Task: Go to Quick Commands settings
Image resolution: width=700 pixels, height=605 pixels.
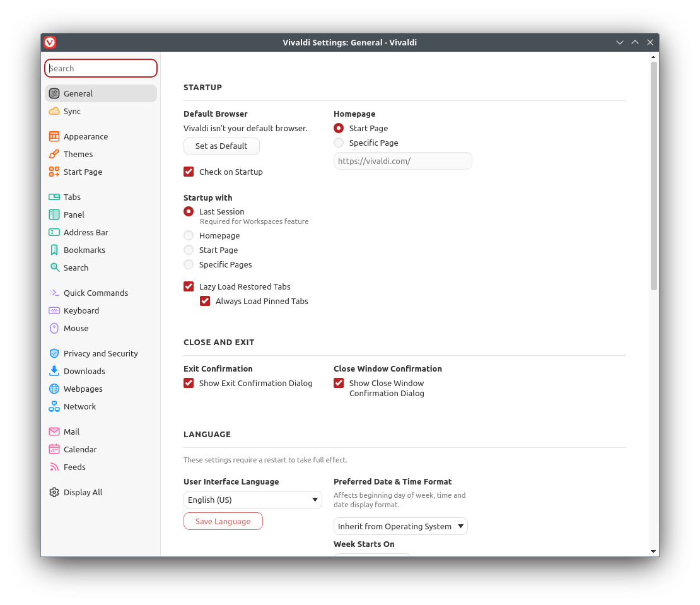Action: pos(101,293)
